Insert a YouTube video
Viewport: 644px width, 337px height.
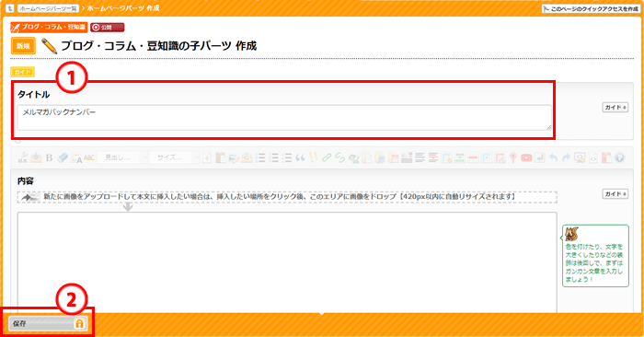pos(526,157)
